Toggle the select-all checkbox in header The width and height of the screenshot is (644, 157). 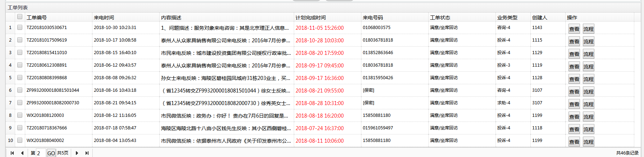[x=20, y=16]
